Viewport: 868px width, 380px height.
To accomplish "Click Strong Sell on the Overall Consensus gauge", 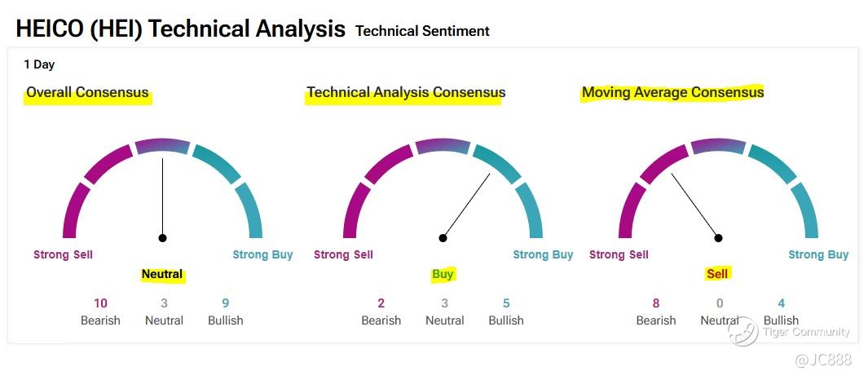I will click(63, 254).
